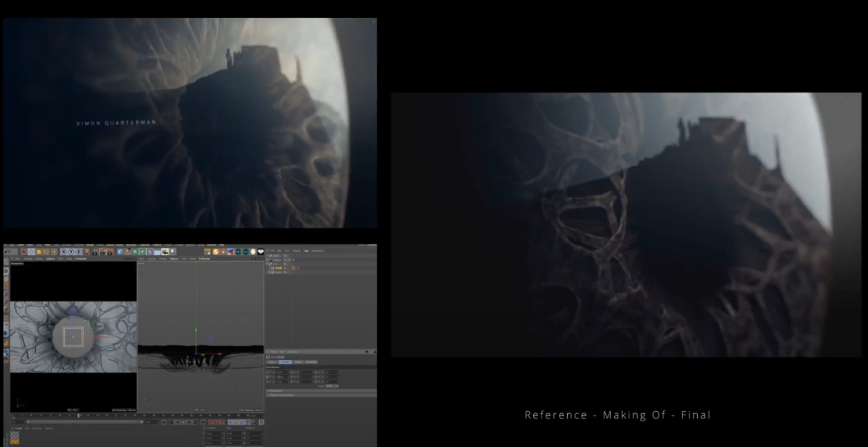
Task: Click the PSR reset icon in toolbar
Action: [207, 252]
